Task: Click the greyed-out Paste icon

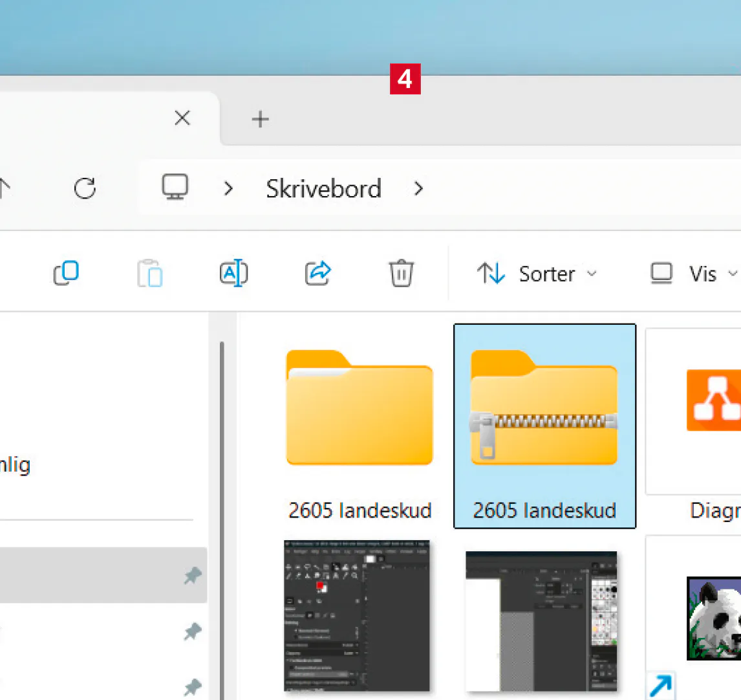Action: [149, 273]
